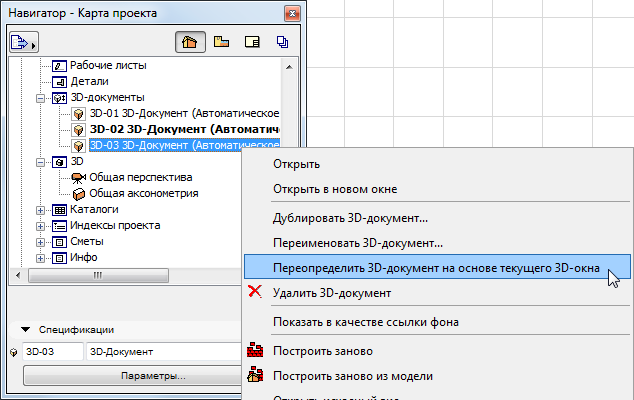This screenshot has height=400, width=634.
Task: Expand the Индексы проекта tree node
Action: (40, 226)
